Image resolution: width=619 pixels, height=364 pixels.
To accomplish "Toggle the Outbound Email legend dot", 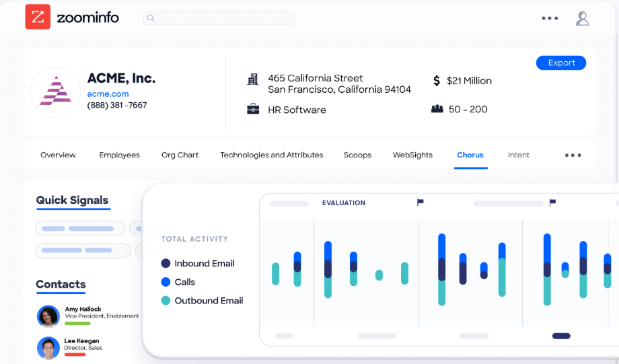I will [166, 301].
